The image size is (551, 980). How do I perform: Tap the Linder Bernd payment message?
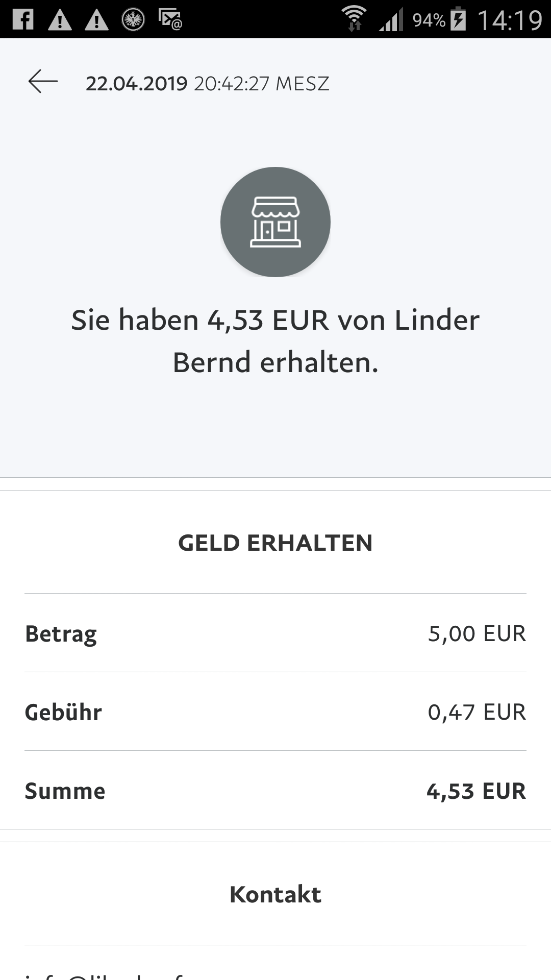click(x=275, y=341)
